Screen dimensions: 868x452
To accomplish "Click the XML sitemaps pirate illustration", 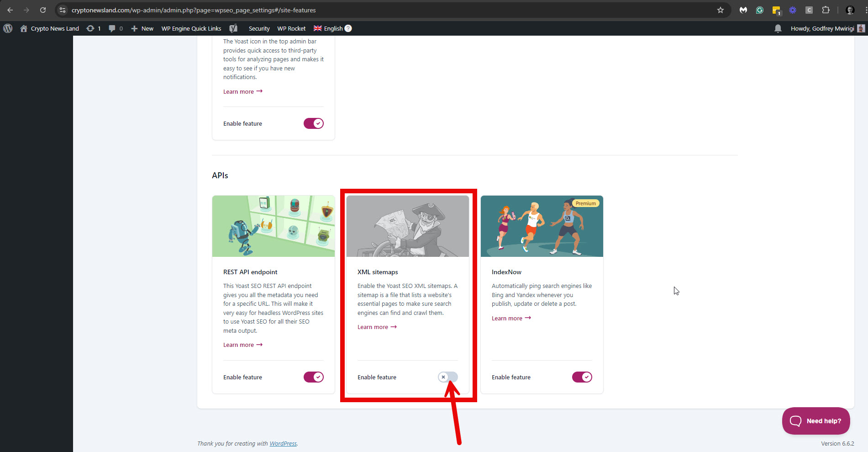I will pos(408,226).
